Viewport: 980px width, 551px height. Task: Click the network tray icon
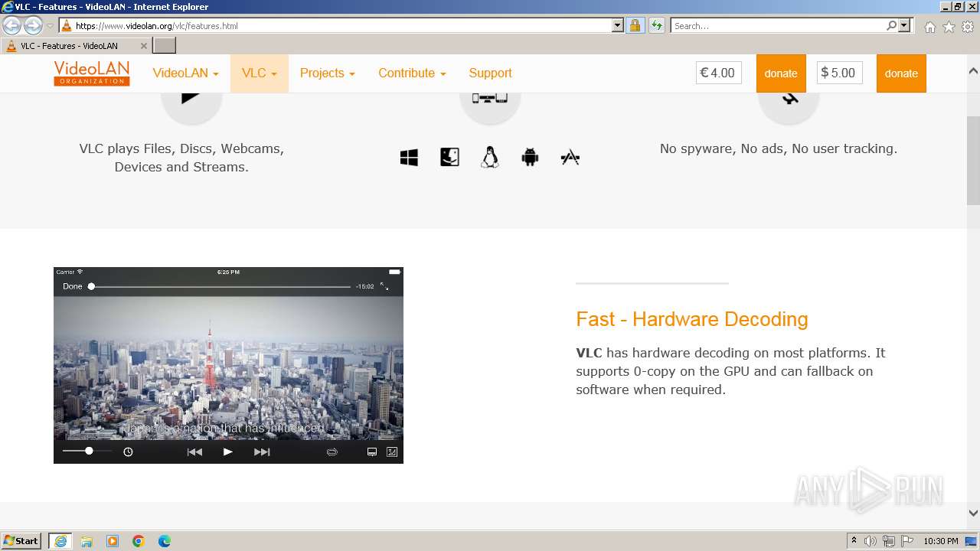[x=889, y=541]
